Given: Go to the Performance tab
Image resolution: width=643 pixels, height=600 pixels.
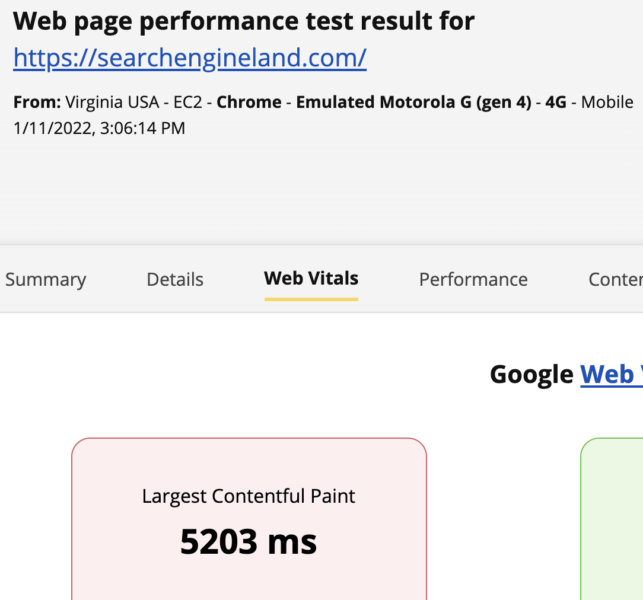Looking at the screenshot, I should (473, 280).
